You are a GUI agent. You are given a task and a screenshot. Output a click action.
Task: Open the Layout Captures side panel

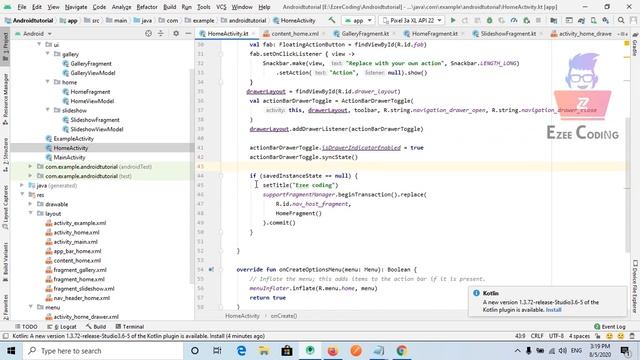(5, 207)
